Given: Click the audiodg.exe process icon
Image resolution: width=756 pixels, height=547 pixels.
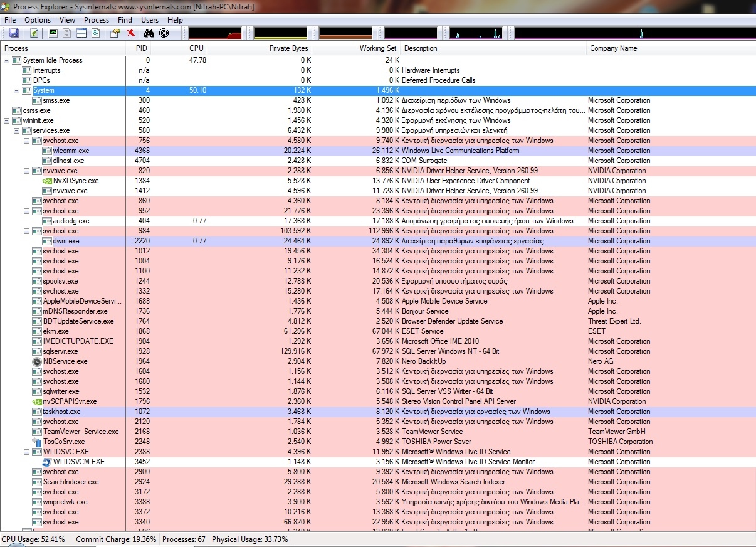Looking at the screenshot, I should click(47, 221).
